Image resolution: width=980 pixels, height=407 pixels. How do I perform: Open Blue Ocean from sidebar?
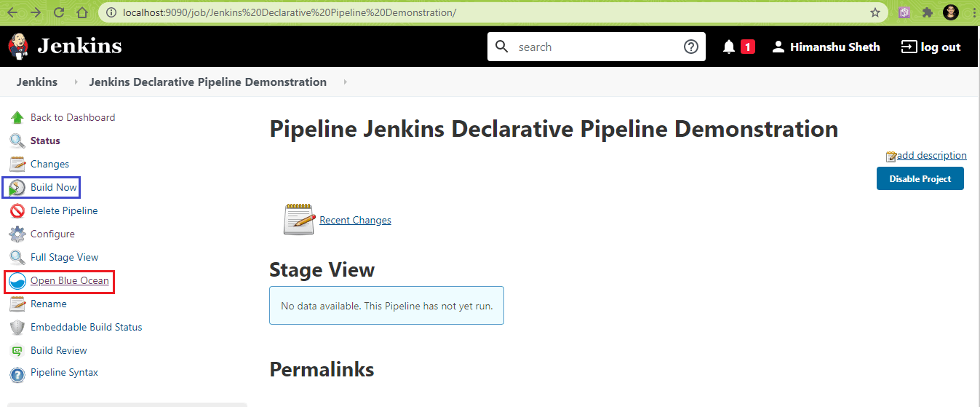tap(70, 280)
